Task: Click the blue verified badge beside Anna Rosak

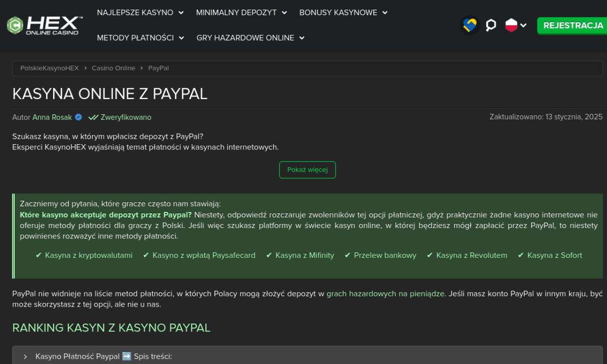Action: pos(79,117)
